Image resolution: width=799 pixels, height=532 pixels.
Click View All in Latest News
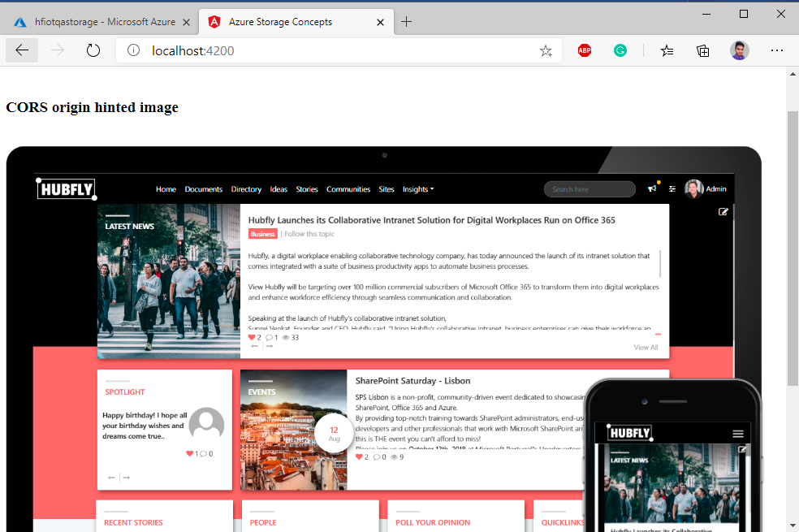646,347
